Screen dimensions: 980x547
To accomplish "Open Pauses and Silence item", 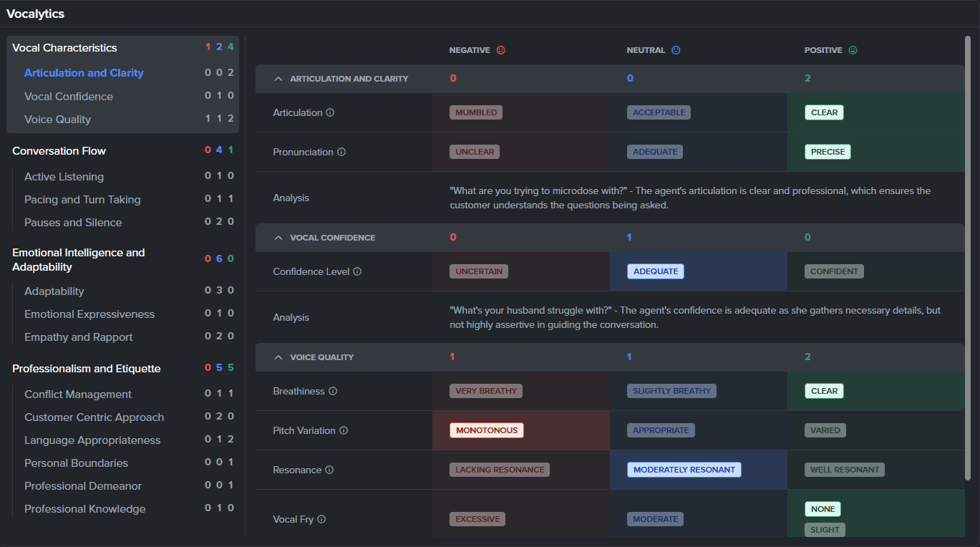I will click(73, 223).
